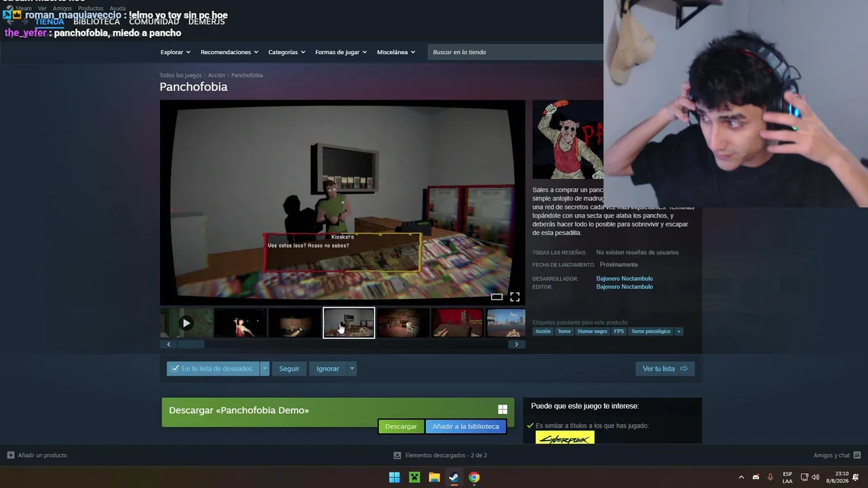
Task: Expand the Explorar store menu
Action: (x=176, y=52)
